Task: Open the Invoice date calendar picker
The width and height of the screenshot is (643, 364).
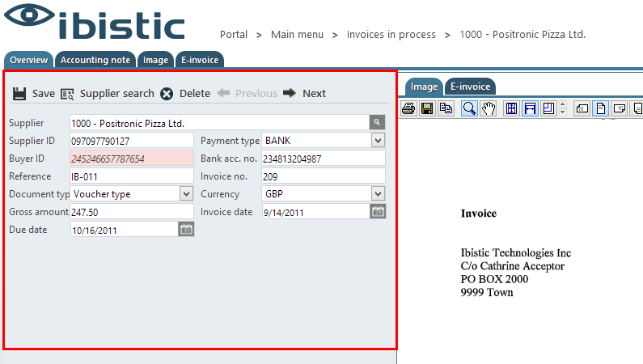Action: tap(378, 211)
